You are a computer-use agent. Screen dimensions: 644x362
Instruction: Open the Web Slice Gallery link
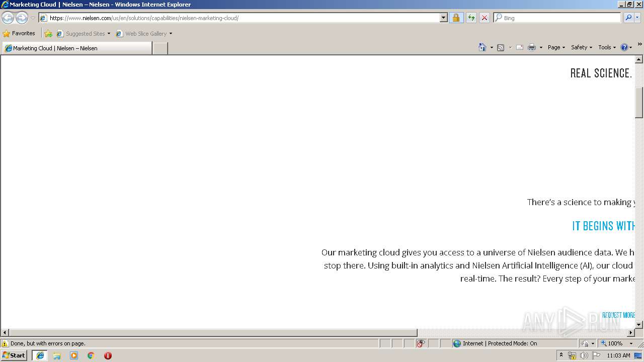144,34
